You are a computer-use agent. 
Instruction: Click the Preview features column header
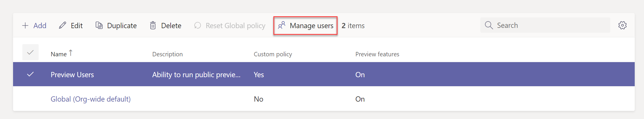tap(377, 54)
